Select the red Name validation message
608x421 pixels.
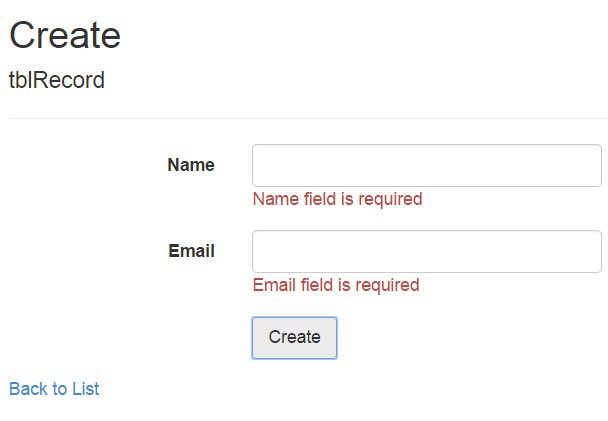pos(337,199)
